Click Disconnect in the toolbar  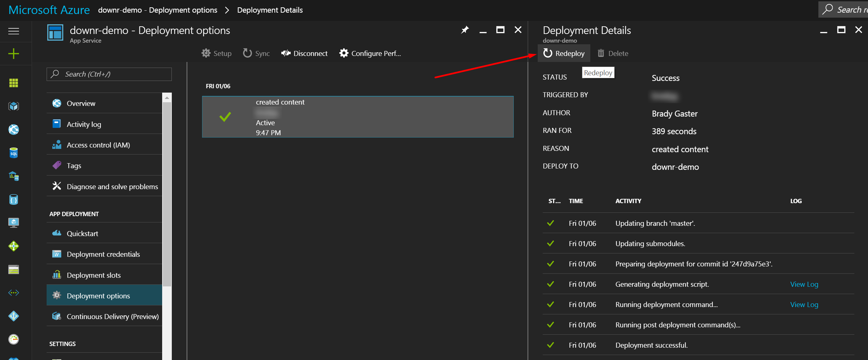pos(304,53)
